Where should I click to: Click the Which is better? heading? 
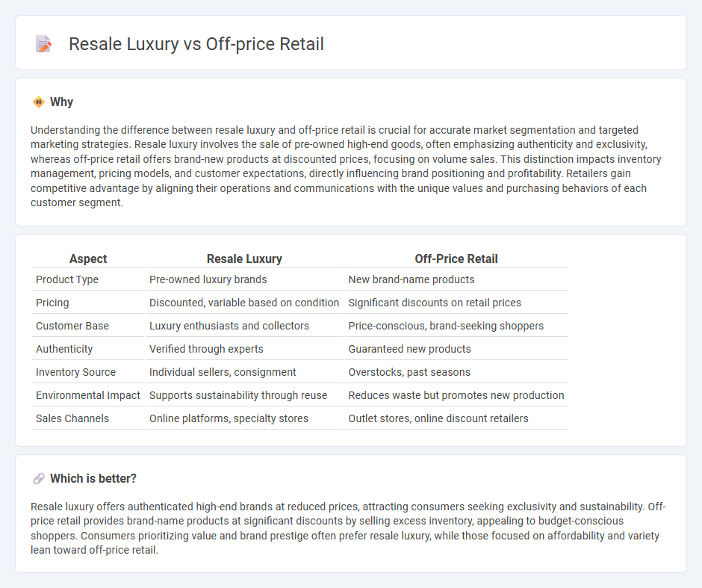[x=93, y=479]
